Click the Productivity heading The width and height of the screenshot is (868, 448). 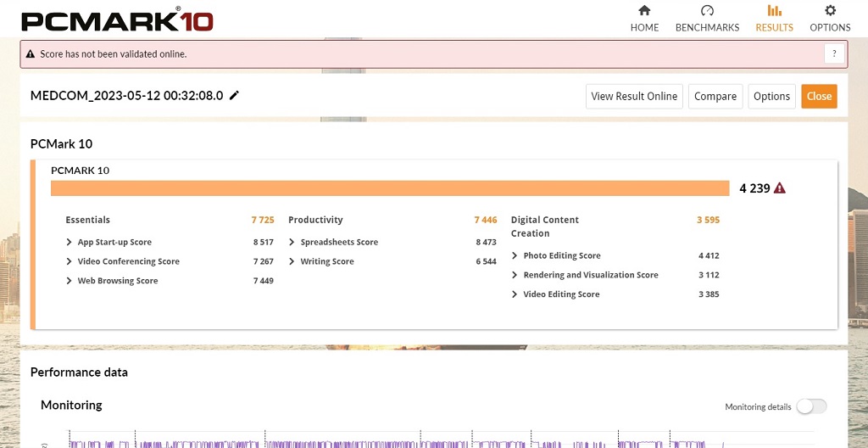tap(315, 220)
